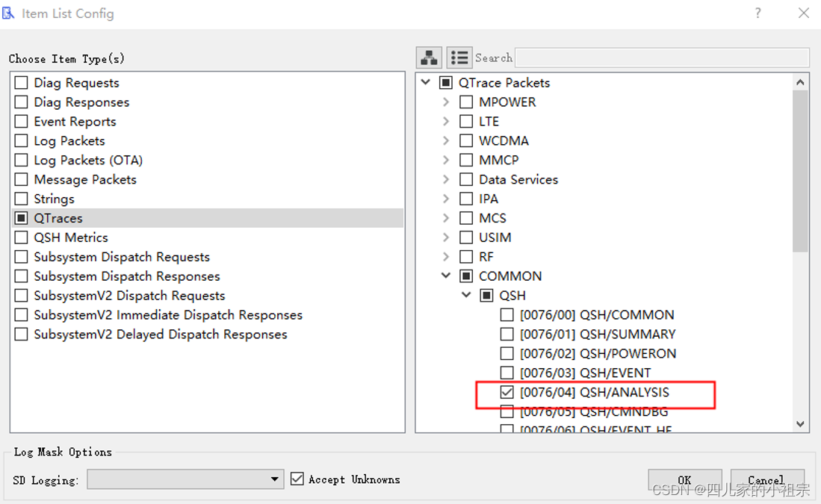Uncheck the Accept Unknowns checkbox
This screenshot has height=504, width=821.
coord(297,479)
